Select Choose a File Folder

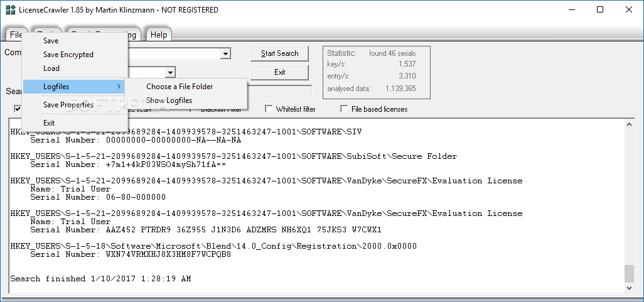coord(180,87)
